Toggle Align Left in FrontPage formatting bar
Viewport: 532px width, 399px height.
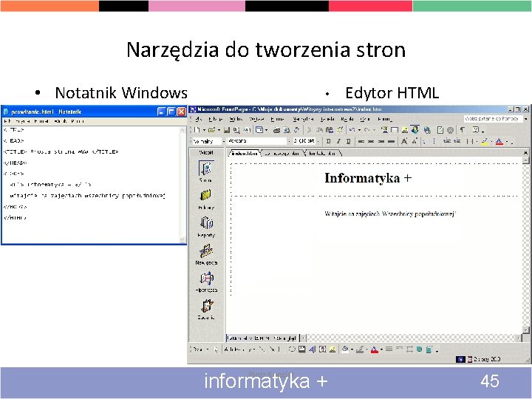(361, 141)
